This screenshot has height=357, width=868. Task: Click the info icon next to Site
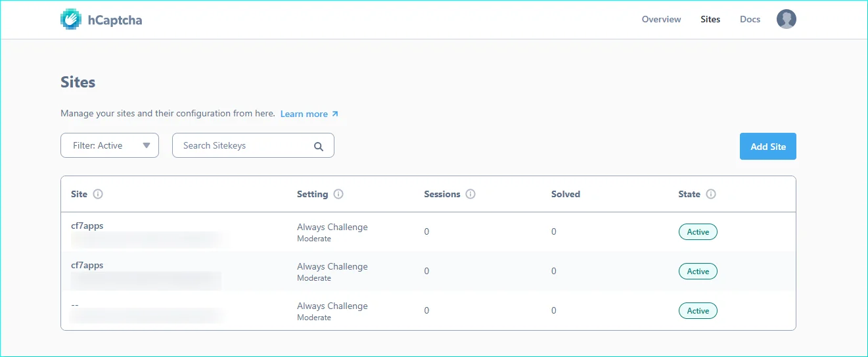[x=98, y=194]
